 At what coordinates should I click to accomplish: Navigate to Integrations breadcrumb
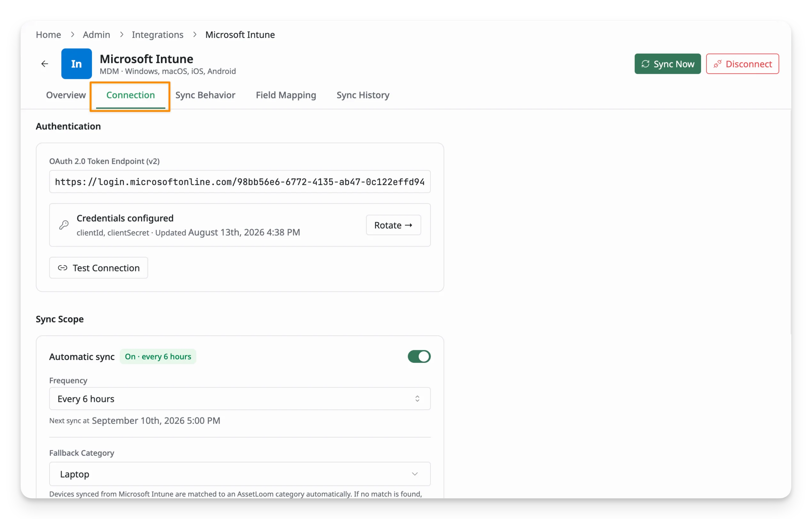pos(158,35)
